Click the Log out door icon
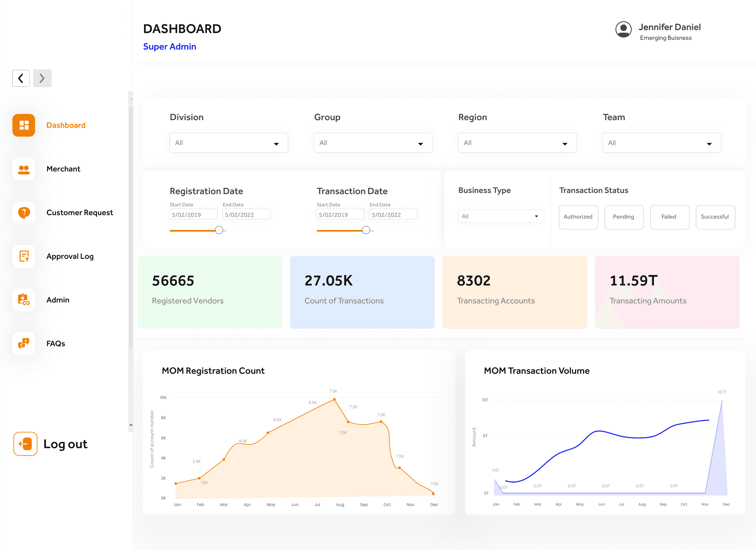Screen dimensions: 756x550 25,444
